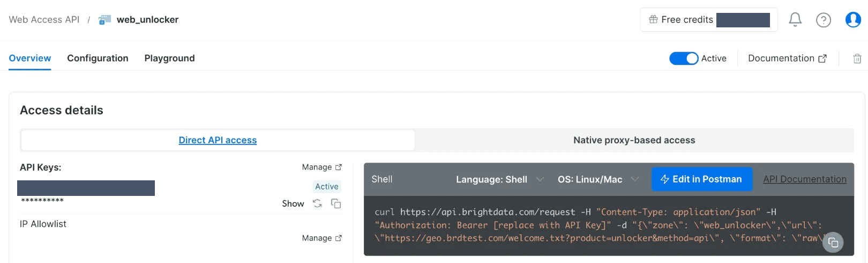
Task: Toggle the zone Active switch
Action: point(684,59)
